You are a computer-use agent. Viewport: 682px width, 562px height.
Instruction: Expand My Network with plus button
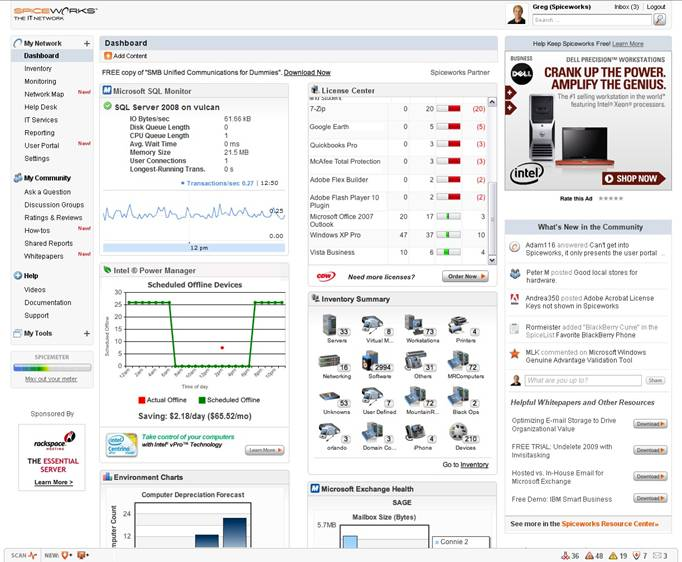87,43
